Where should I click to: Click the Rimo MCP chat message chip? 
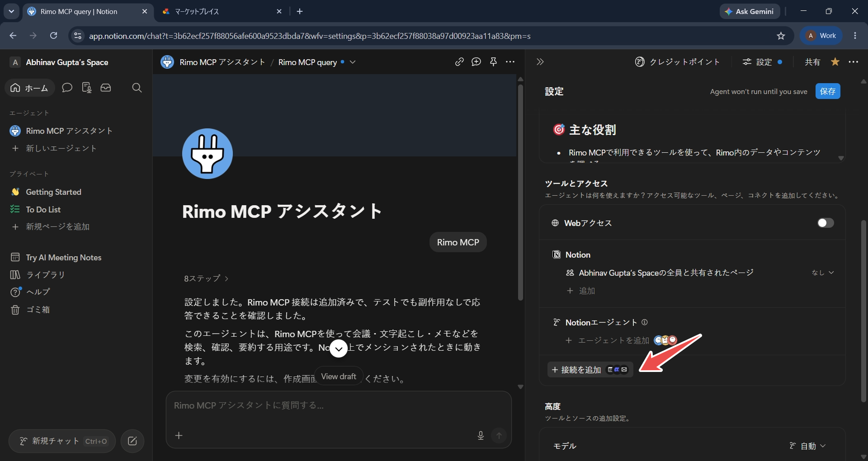click(458, 242)
